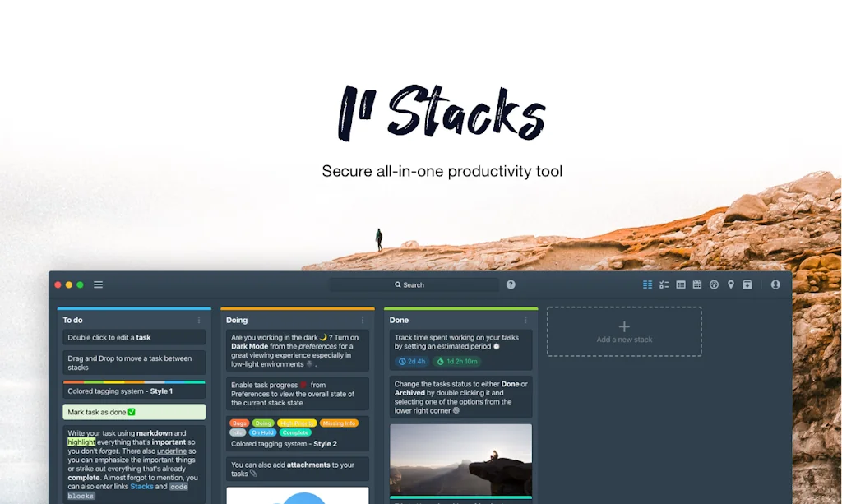Image resolution: width=842 pixels, height=504 pixels.
Task: Open the archive box icon
Action: click(747, 284)
